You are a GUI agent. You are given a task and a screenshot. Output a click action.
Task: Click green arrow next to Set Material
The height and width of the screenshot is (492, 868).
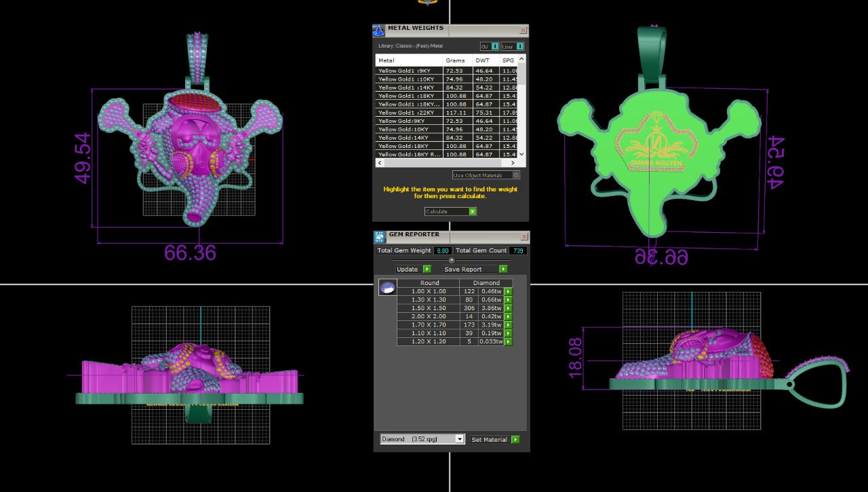(515, 440)
